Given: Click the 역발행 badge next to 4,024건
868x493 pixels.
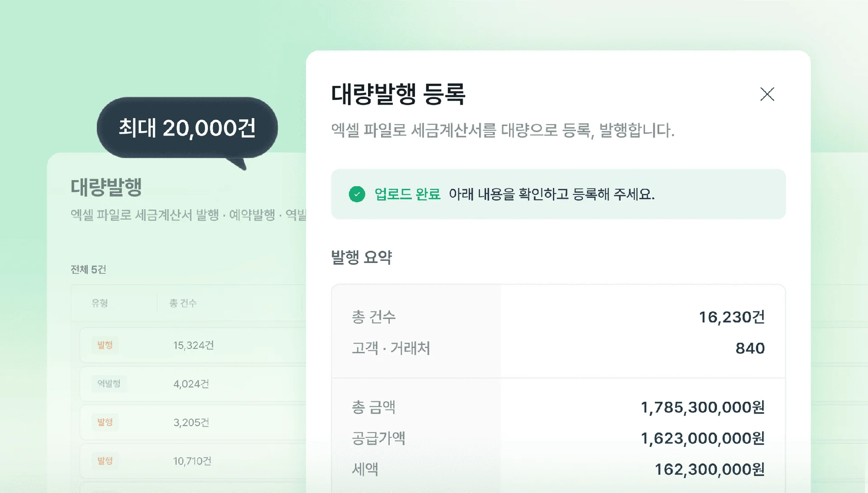Looking at the screenshot, I should (x=109, y=384).
